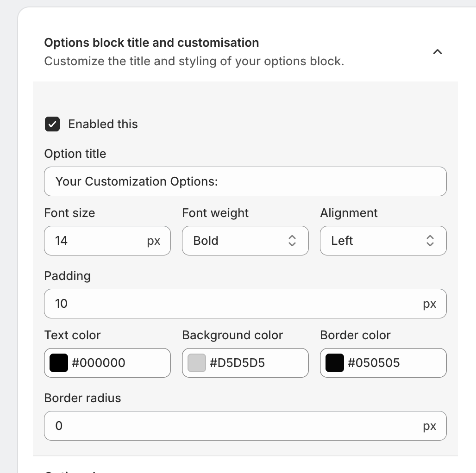
Task: Click the Border color hex value #050505
Action: click(374, 363)
